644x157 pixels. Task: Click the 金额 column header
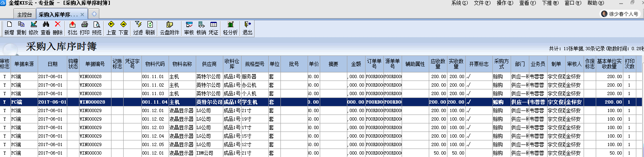coord(356,64)
